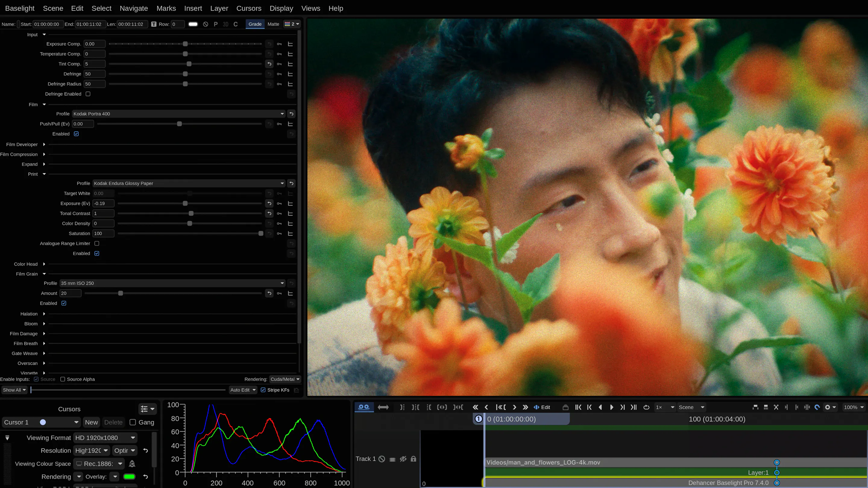Screen dimensions: 868x488
Task: Open the Marks menu
Action: 166,8
